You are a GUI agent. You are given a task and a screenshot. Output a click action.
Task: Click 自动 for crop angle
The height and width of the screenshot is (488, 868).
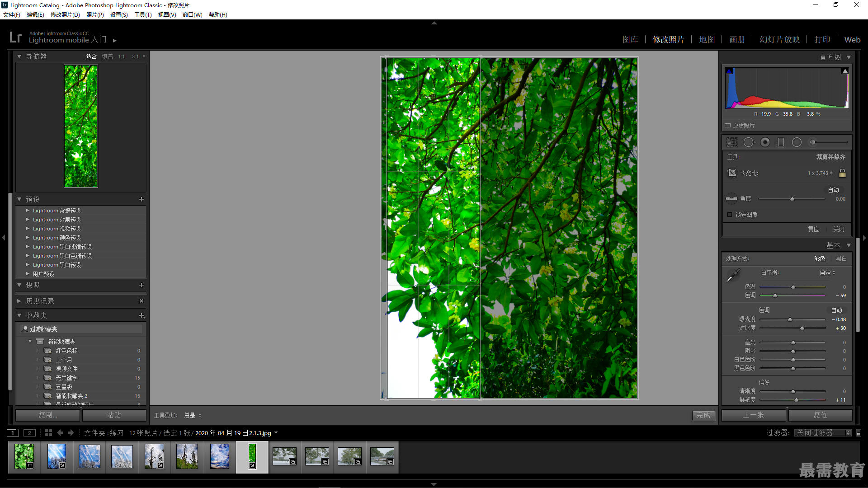833,190
